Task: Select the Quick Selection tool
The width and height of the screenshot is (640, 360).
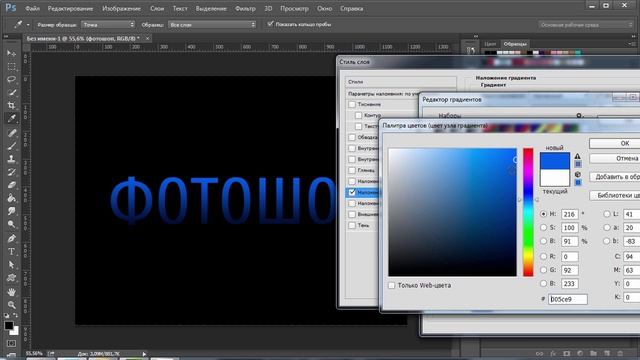Action: point(11,93)
